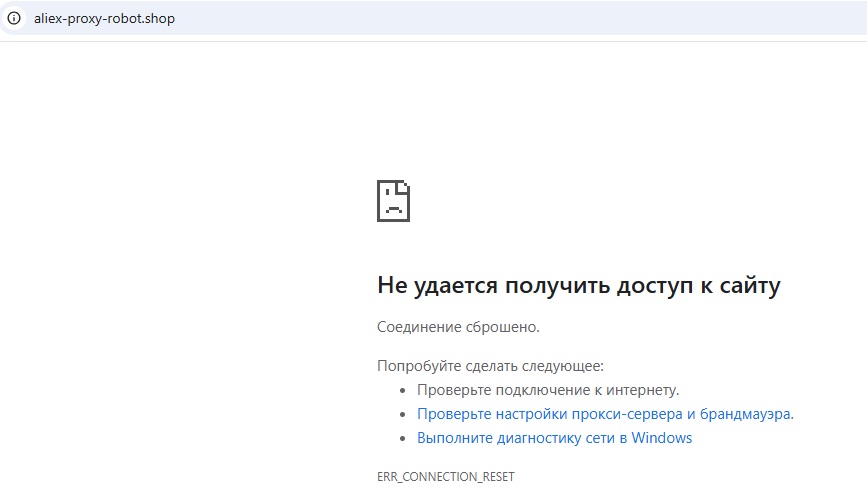The image size is (867, 495).
Task: Select the aliex-proxy-robot.shop URL text
Action: point(105,18)
